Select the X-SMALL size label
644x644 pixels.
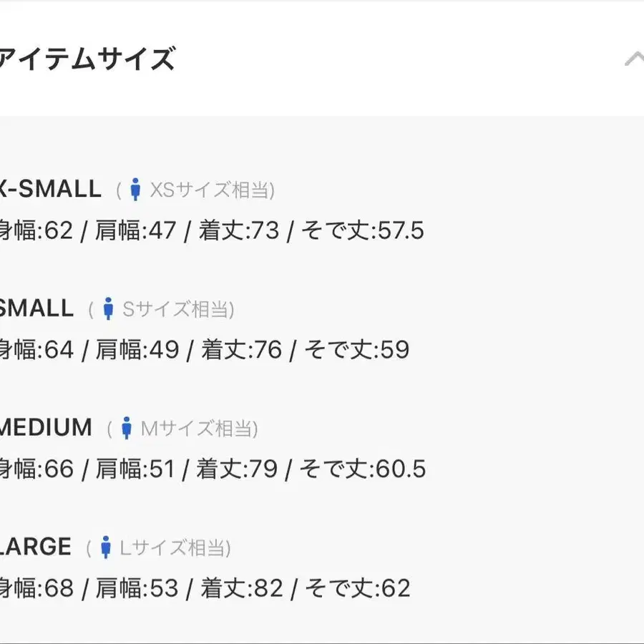click(50, 190)
